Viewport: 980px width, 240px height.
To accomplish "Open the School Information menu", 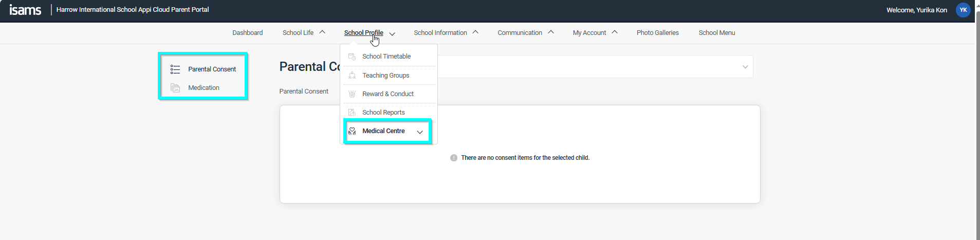I will click(440, 33).
